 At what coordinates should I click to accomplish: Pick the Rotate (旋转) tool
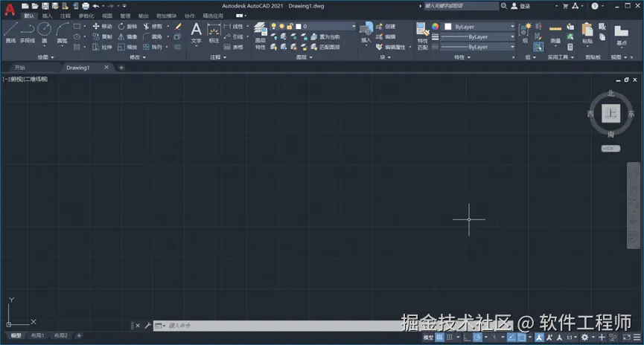pyautogui.click(x=127, y=26)
